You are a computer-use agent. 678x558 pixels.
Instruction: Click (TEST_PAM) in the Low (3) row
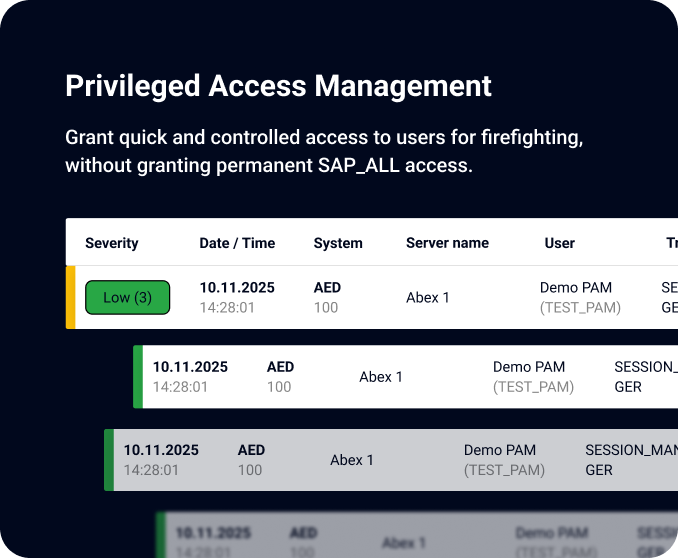coord(580,308)
